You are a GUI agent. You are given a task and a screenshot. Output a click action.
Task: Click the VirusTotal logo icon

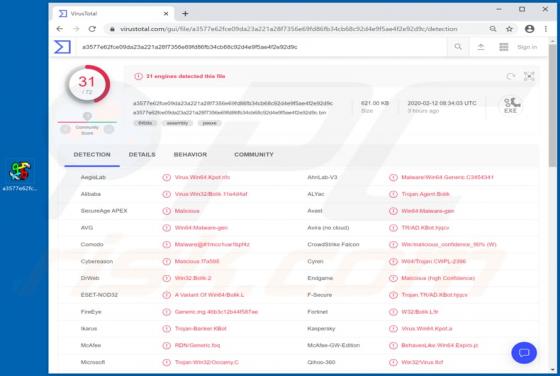[x=62, y=47]
